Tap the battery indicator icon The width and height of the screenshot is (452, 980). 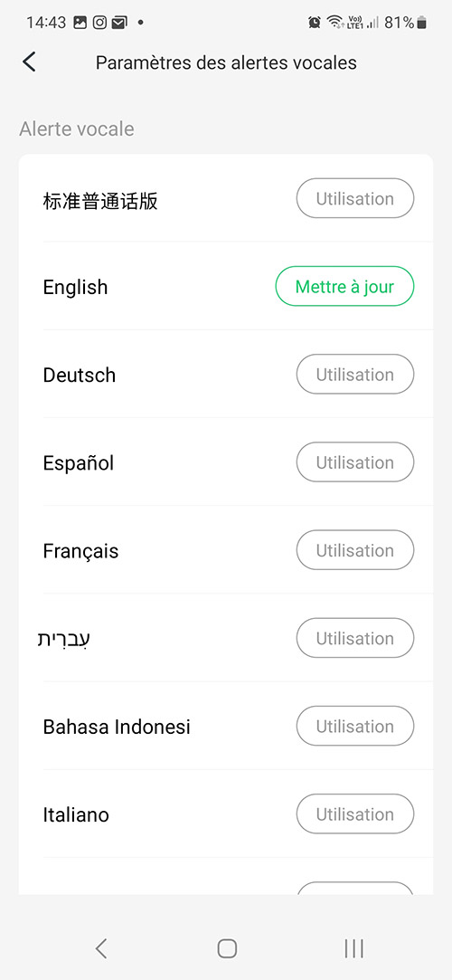click(422, 24)
